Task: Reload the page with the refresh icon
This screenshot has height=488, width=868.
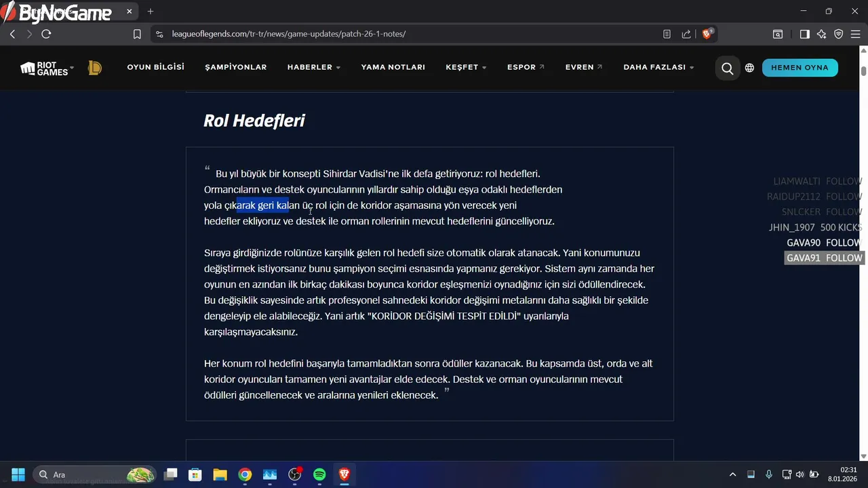Action: click(x=46, y=34)
